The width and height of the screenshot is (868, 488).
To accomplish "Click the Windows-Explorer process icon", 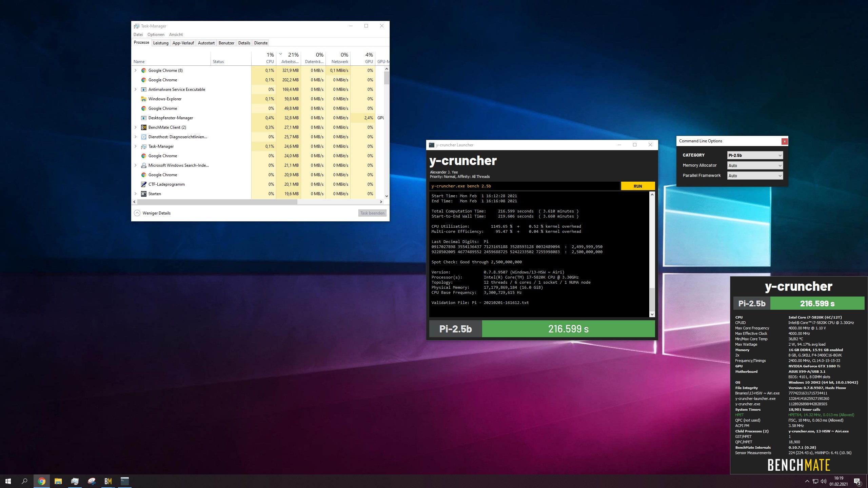I will click(x=144, y=99).
